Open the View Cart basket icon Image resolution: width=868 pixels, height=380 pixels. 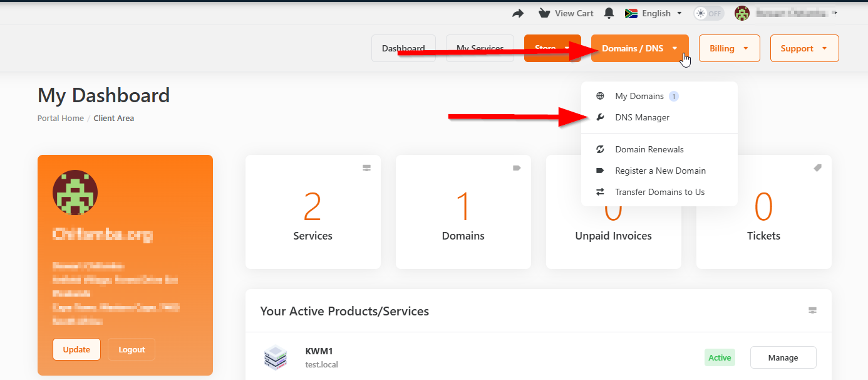pyautogui.click(x=544, y=13)
